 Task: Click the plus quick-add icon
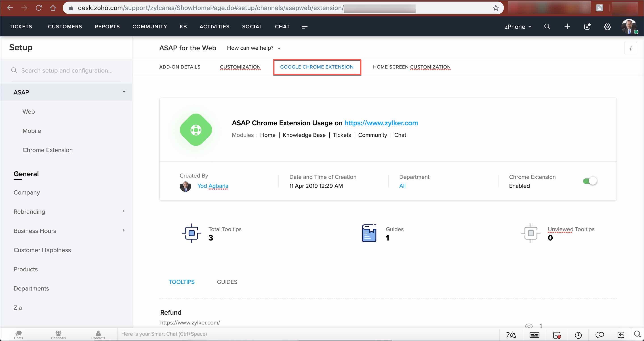[567, 27]
